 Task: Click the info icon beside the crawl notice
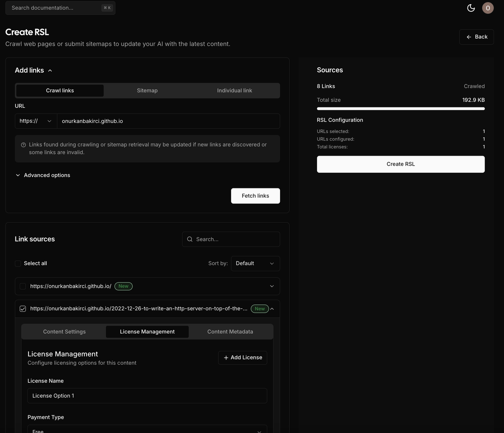click(x=24, y=144)
